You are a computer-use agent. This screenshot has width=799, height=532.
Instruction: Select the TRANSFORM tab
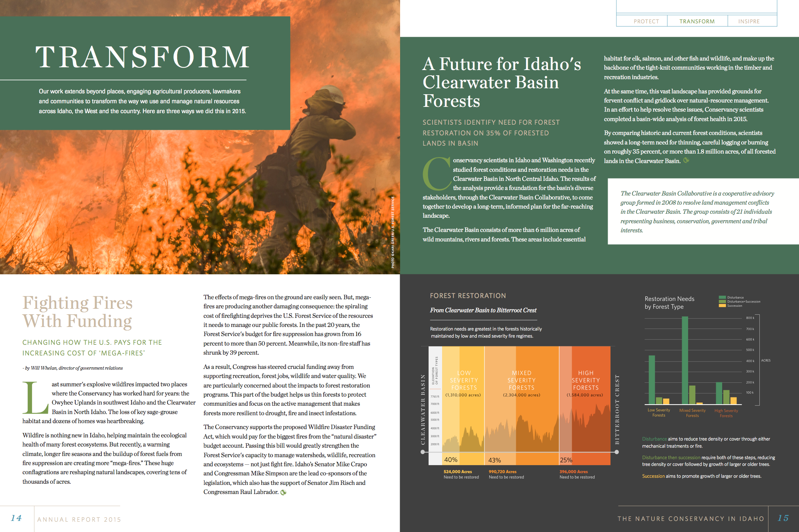pos(697,21)
